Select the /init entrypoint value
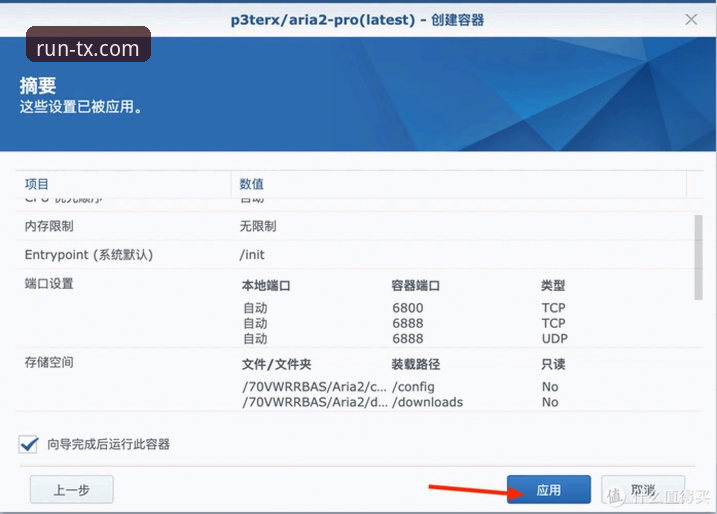Viewport: 717px width, 514px height. (252, 255)
